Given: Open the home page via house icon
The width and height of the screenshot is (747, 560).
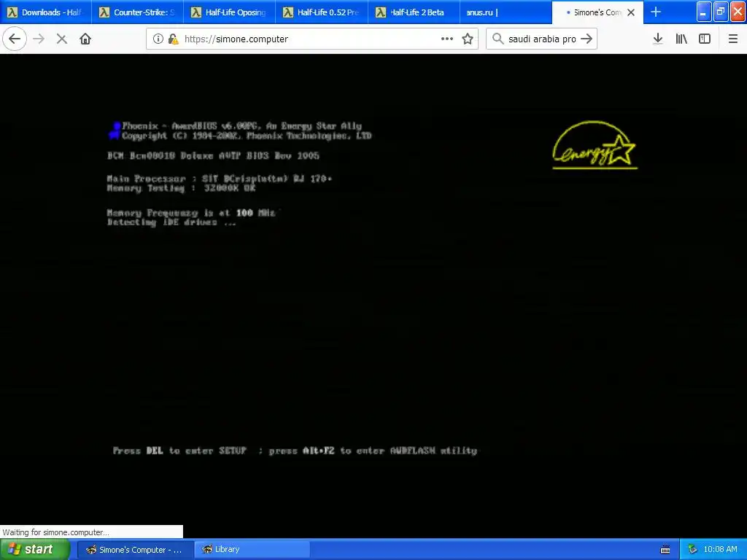Looking at the screenshot, I should pos(85,39).
